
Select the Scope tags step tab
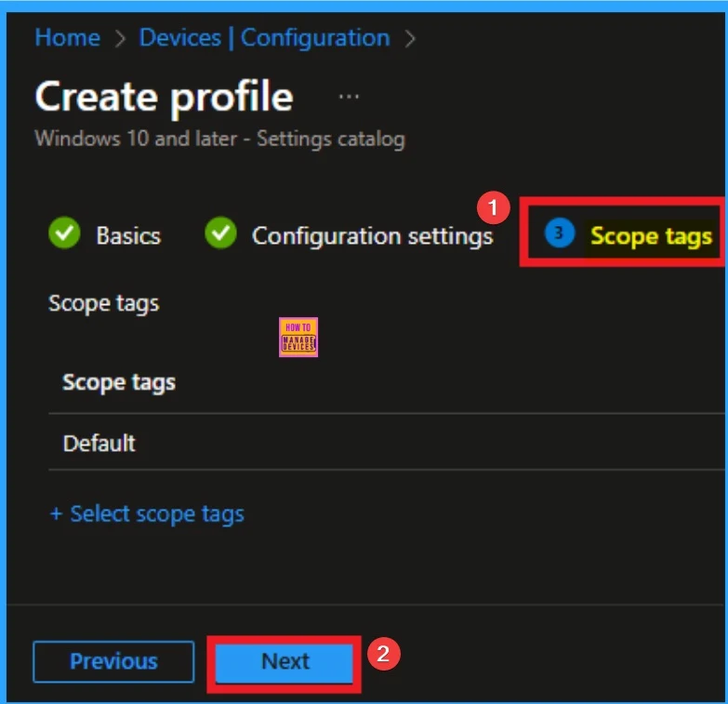point(651,236)
